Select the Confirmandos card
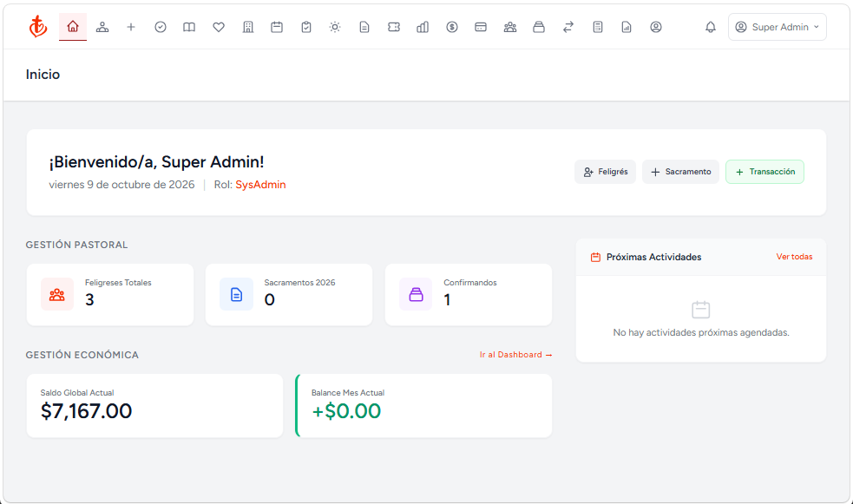 469,295
